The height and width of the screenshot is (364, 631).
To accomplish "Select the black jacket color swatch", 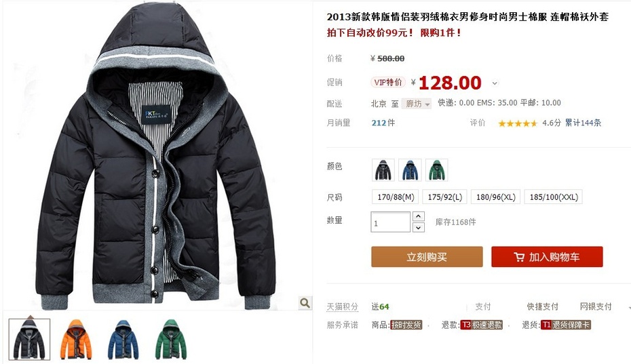I will coord(383,169).
